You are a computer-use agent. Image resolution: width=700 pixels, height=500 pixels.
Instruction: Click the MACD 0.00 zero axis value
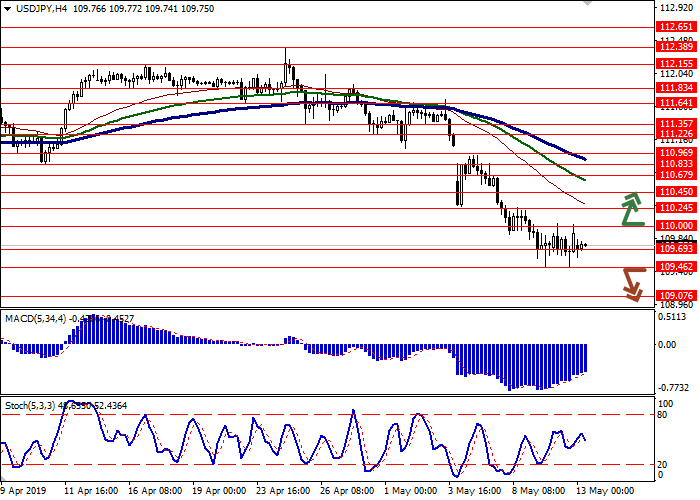click(667, 345)
